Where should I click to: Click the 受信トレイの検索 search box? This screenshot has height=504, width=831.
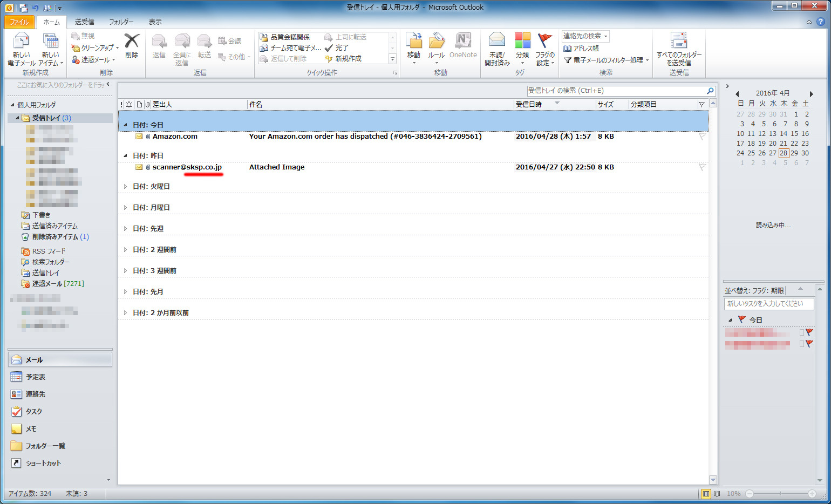tap(615, 91)
